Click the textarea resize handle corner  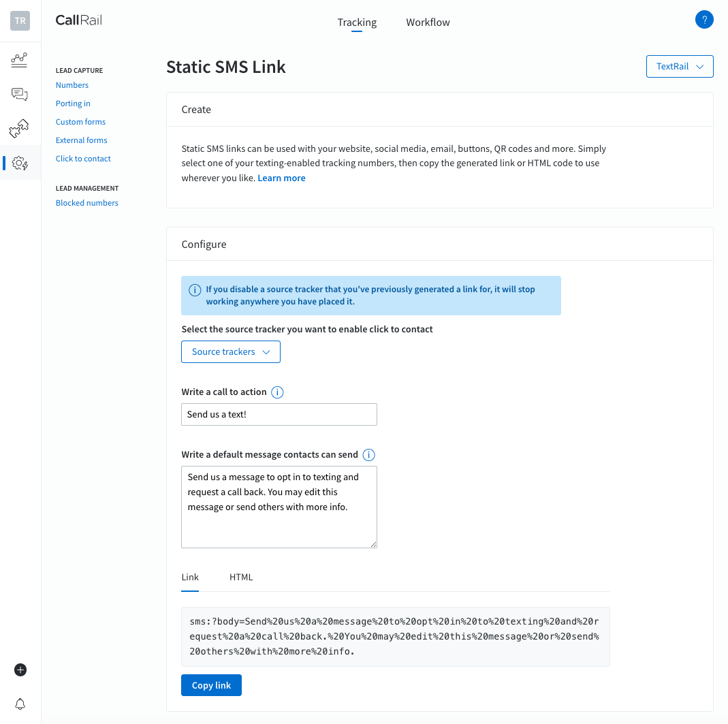373,544
